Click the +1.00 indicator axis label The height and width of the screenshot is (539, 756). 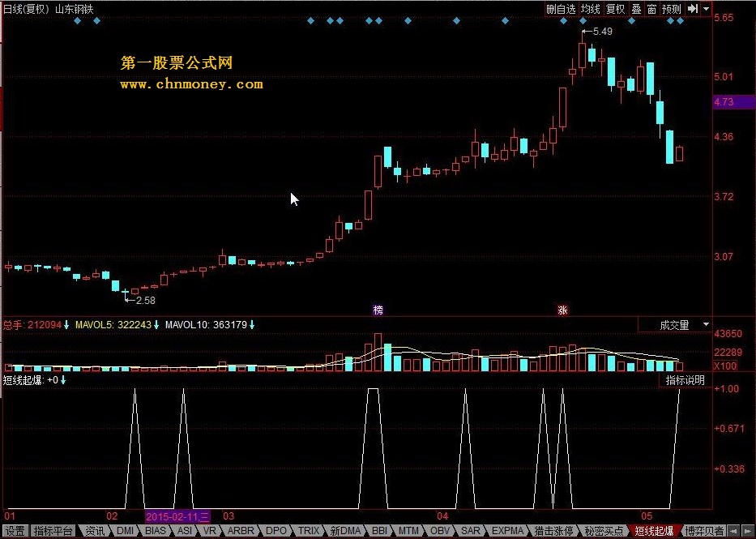click(727, 389)
